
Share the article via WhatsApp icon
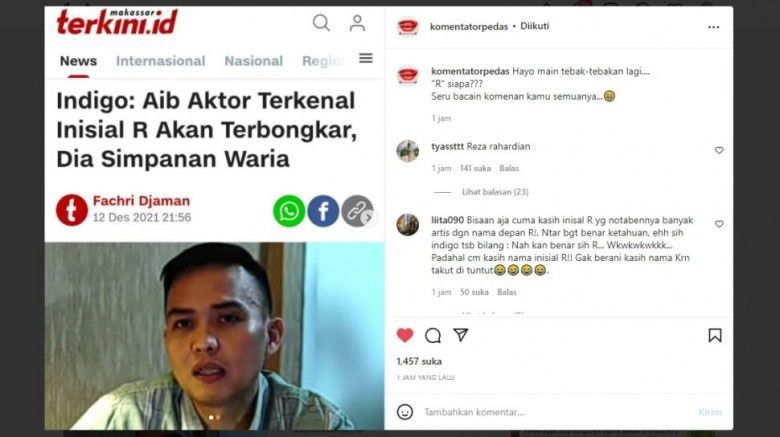coord(289,211)
